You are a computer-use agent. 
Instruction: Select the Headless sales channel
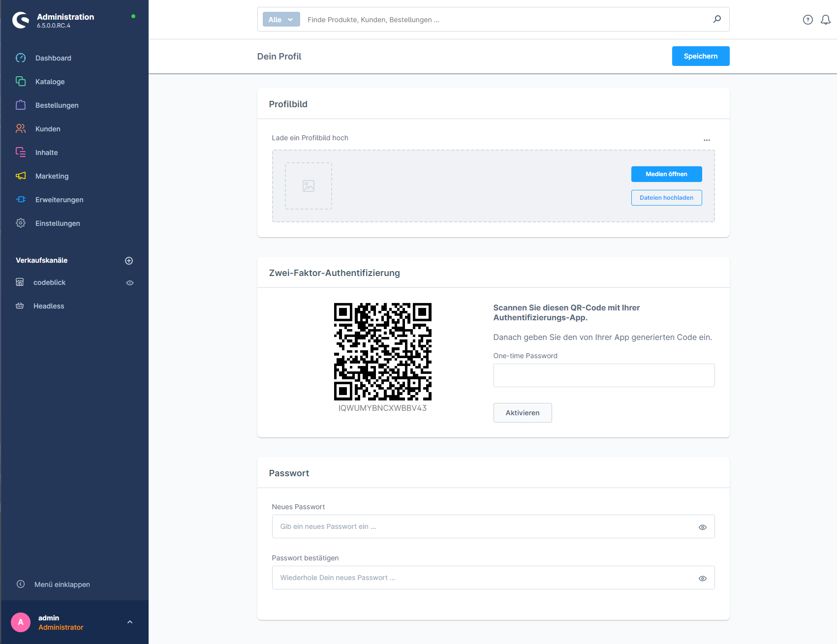click(x=49, y=306)
